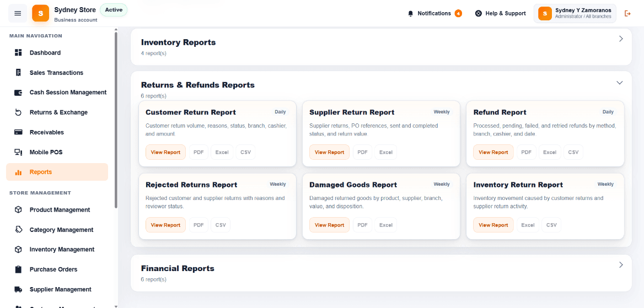Click the Weekly badge on Damaged Goods Report

(x=442, y=185)
